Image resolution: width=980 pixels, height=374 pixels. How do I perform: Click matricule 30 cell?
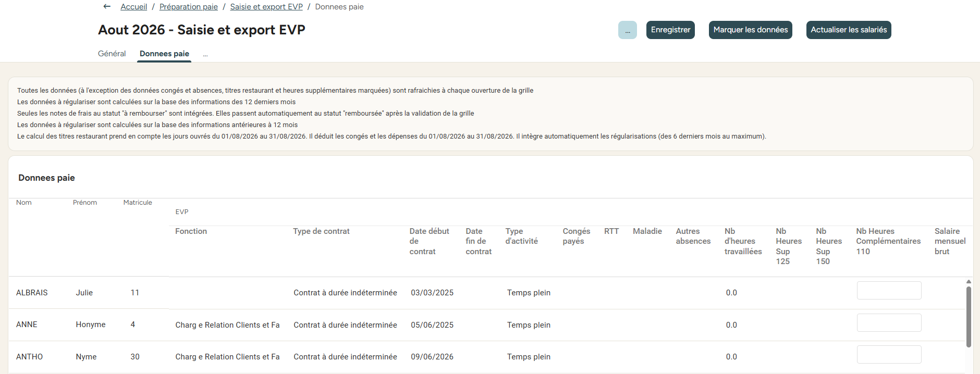pyautogui.click(x=135, y=357)
